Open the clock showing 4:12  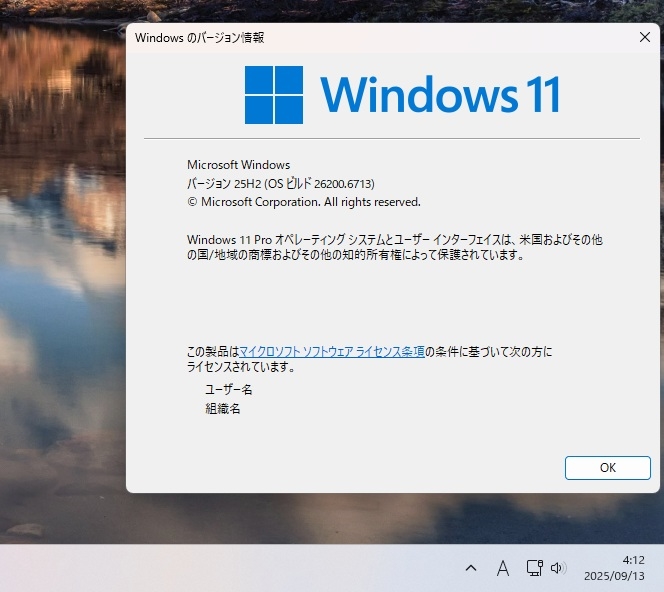(x=633, y=560)
